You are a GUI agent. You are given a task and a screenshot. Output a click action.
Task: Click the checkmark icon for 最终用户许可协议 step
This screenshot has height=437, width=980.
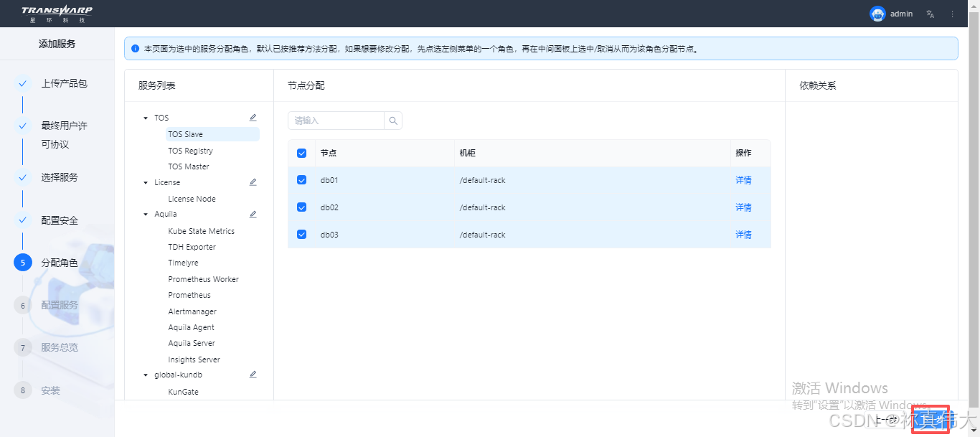(x=22, y=126)
